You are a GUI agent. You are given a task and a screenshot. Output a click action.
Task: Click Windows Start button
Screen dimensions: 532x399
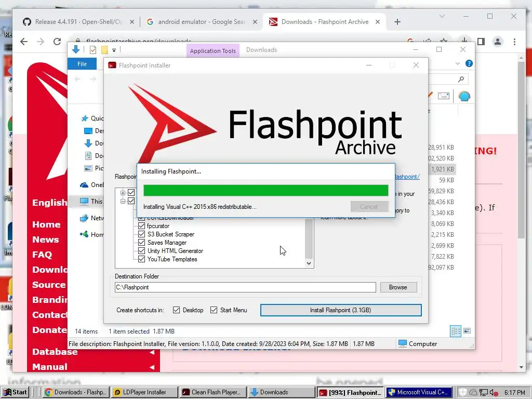click(15, 392)
